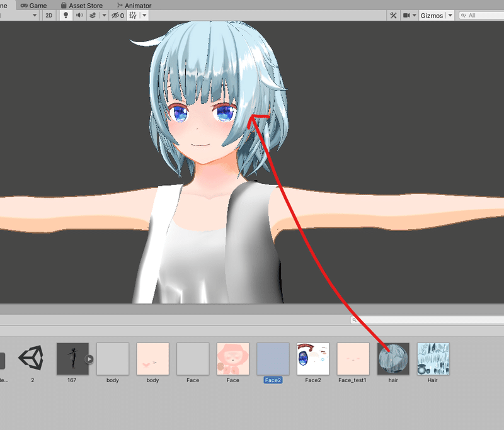Image resolution: width=504 pixels, height=430 pixels.
Task: Switch to the Game tab
Action: tap(33, 5)
